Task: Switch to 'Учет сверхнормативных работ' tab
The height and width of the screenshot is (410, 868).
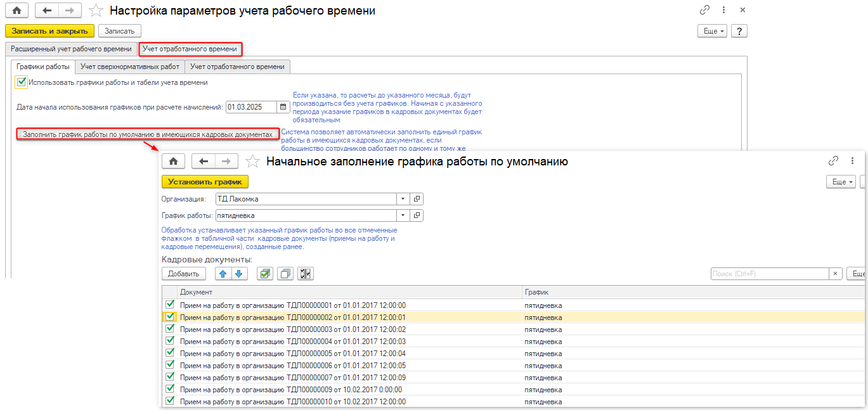Action: pos(131,67)
